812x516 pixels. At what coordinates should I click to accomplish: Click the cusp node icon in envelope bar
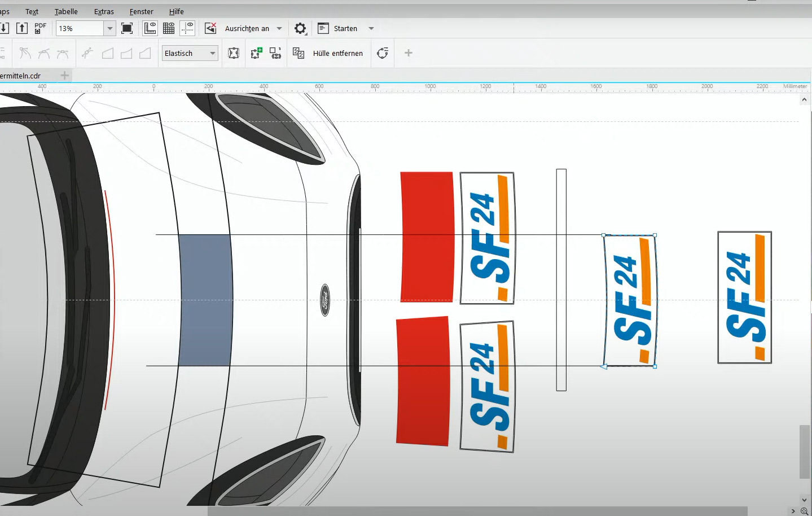click(25, 53)
